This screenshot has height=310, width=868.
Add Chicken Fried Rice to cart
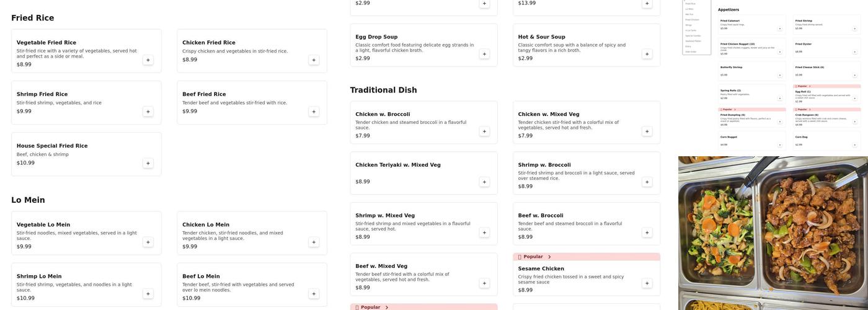click(314, 60)
